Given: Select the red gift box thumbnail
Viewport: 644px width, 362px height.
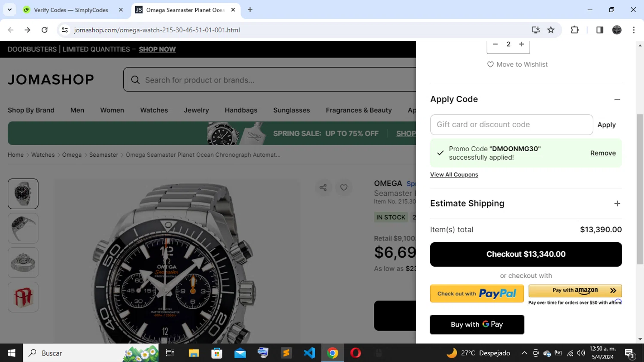Looking at the screenshot, I should click(x=23, y=297).
